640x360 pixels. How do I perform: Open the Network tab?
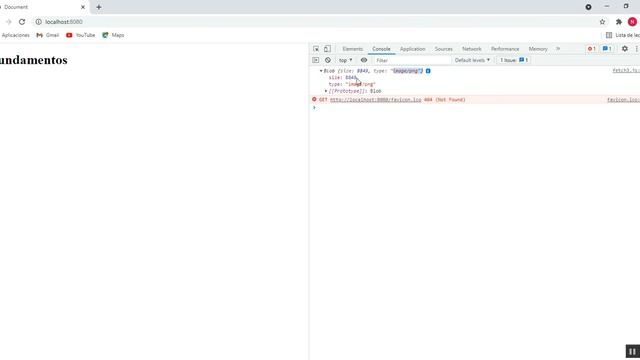pos(471,49)
